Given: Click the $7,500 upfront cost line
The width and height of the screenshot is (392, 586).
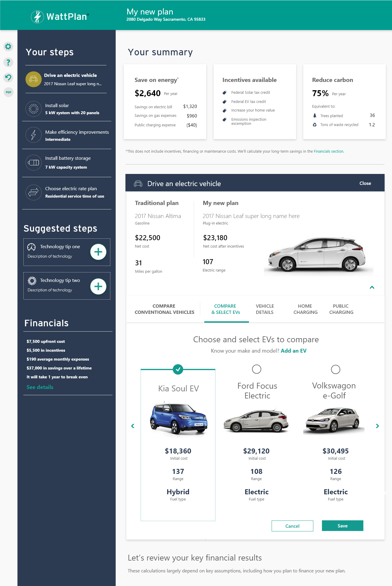Looking at the screenshot, I should [x=46, y=341].
